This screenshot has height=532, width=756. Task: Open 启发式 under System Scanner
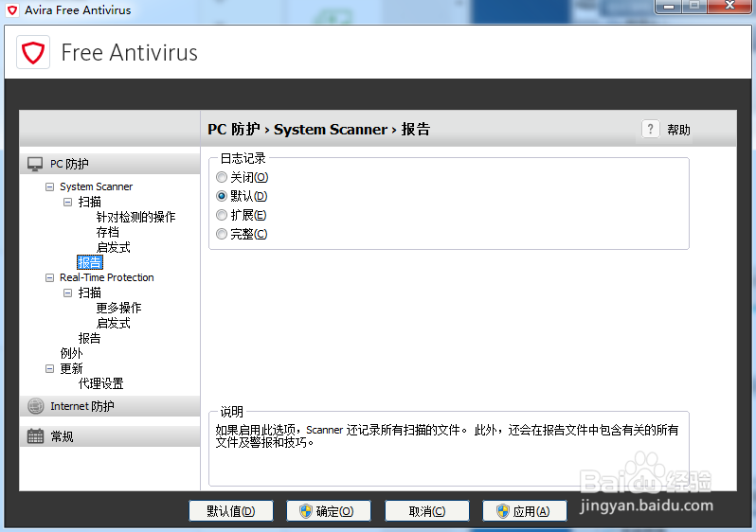click(x=114, y=248)
